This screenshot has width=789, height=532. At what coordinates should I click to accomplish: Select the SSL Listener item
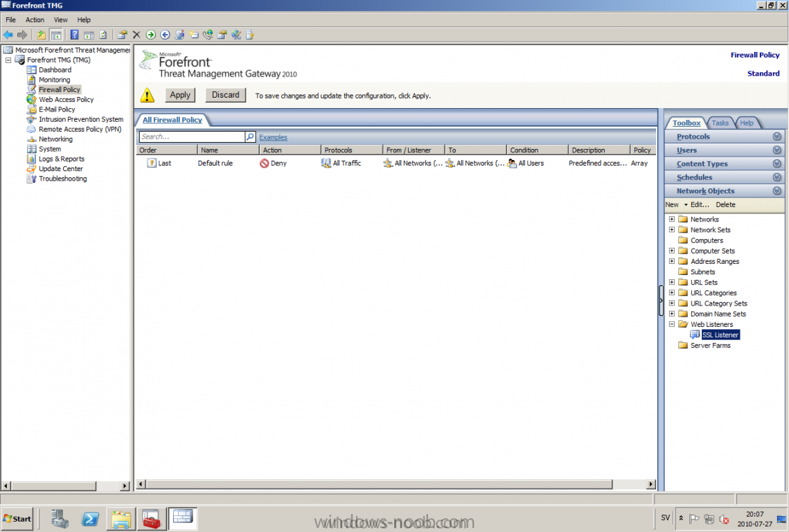tap(720, 335)
